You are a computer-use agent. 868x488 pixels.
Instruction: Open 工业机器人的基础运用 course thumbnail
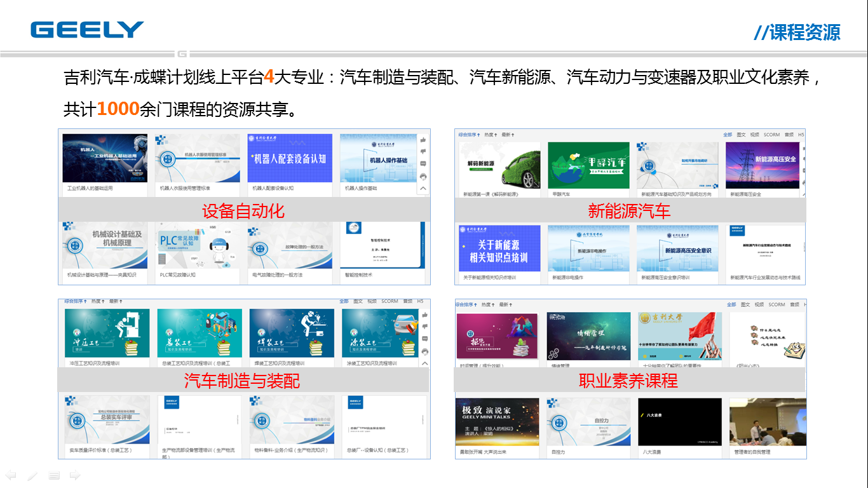click(x=105, y=158)
